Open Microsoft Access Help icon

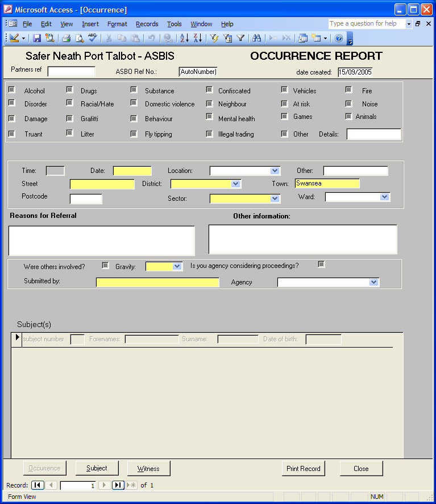click(339, 38)
